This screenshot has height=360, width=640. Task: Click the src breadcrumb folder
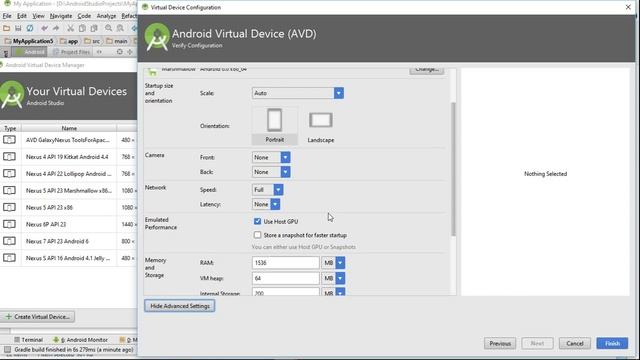pyautogui.click(x=92, y=41)
